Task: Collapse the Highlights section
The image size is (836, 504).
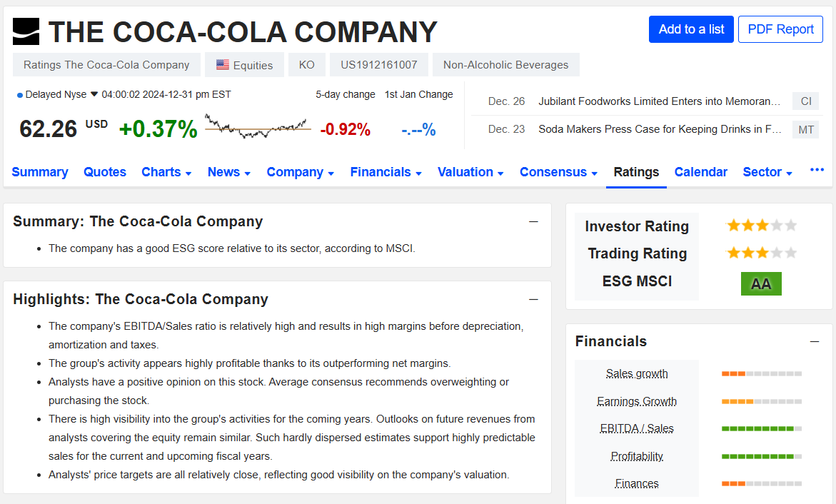Action: tap(533, 299)
